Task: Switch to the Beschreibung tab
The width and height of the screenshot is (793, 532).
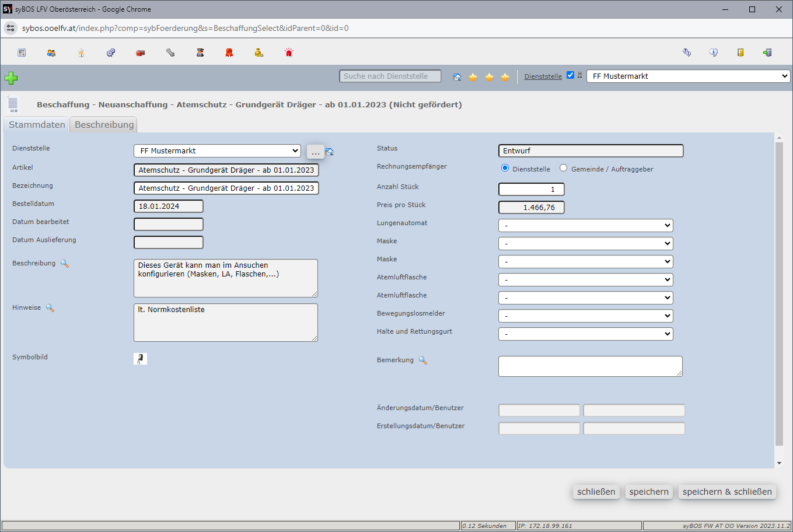Action: (104, 125)
